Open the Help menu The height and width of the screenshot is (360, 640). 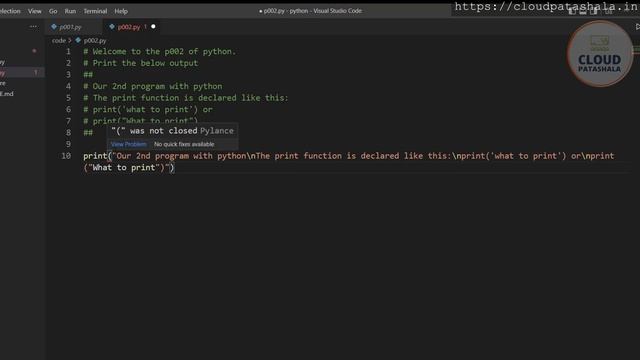(x=121, y=11)
